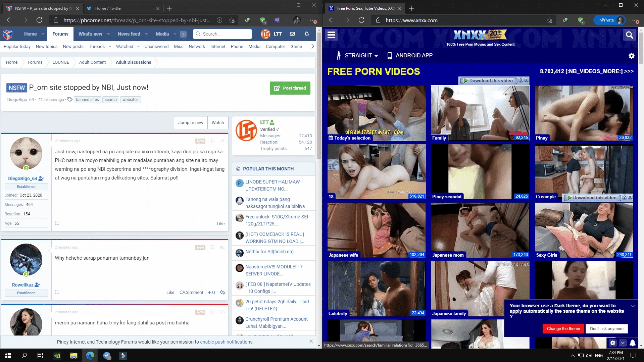Toggle Watch on this thread
This screenshot has height=362, width=644.
217,122
